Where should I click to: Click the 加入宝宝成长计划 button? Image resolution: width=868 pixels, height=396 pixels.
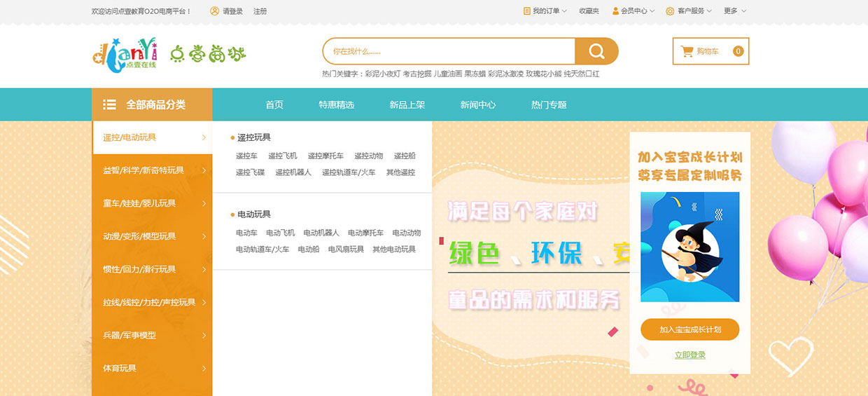689,329
